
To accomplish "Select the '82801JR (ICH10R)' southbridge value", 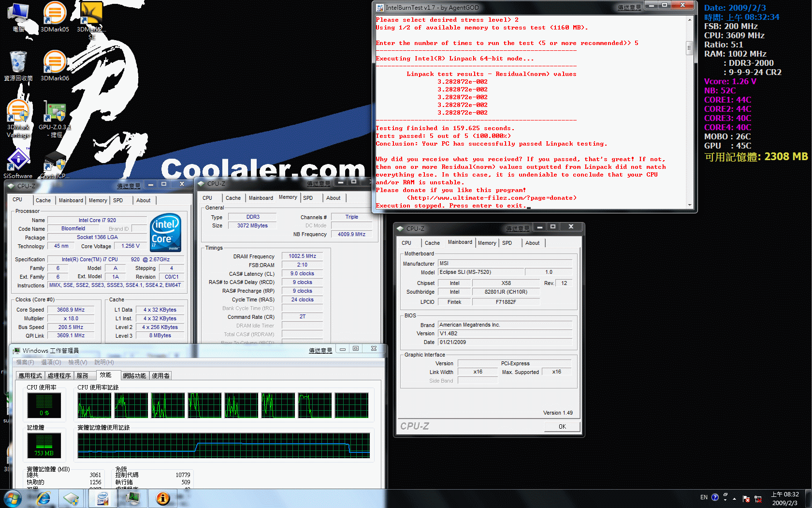I will click(506, 292).
